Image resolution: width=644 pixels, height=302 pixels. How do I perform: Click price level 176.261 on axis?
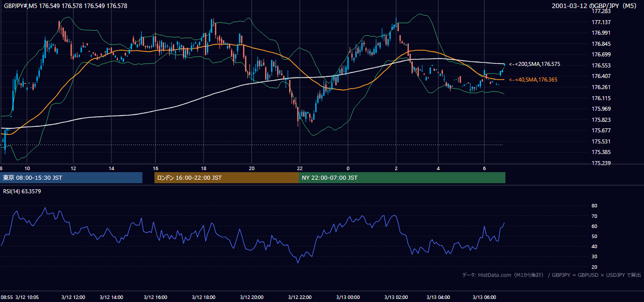(601, 87)
